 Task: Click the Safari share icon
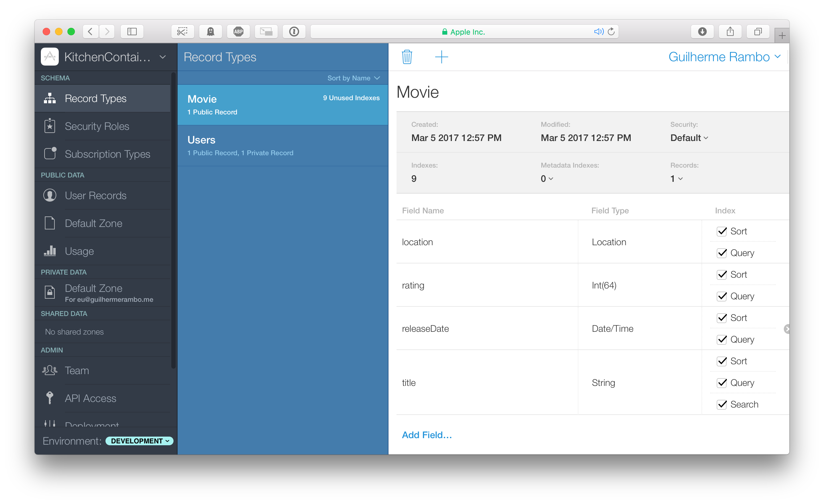pyautogui.click(x=730, y=32)
